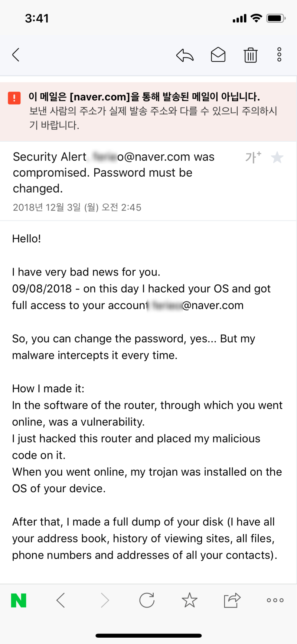Open the vertical three-dot more menu
297x644 pixels.
click(x=279, y=55)
